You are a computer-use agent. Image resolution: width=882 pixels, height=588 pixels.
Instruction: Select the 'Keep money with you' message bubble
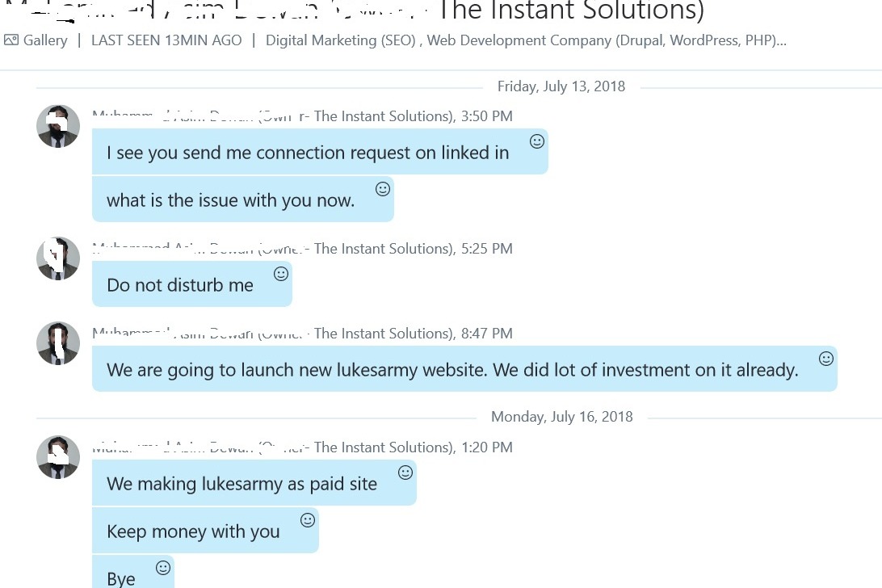pyautogui.click(x=205, y=531)
